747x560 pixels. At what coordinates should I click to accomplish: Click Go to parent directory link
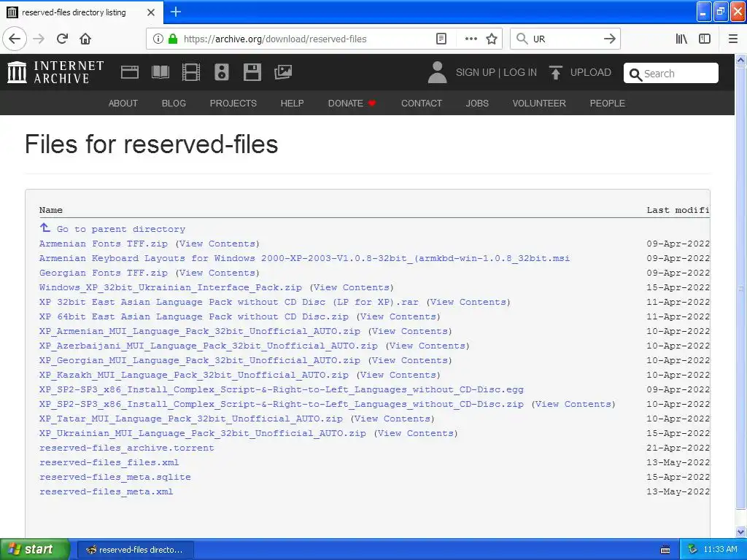[121, 229]
